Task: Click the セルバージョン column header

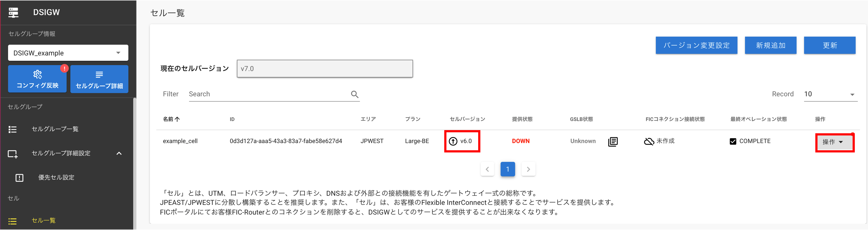Action: pos(467,119)
